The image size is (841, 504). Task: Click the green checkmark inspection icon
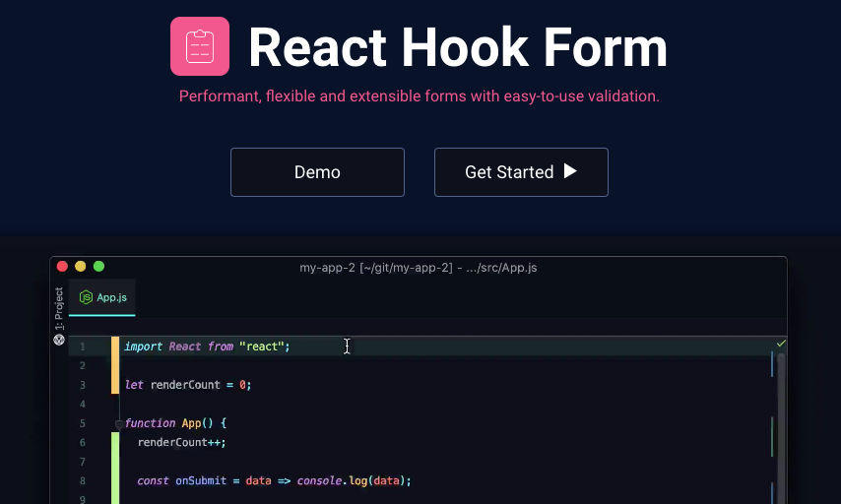[x=781, y=344]
